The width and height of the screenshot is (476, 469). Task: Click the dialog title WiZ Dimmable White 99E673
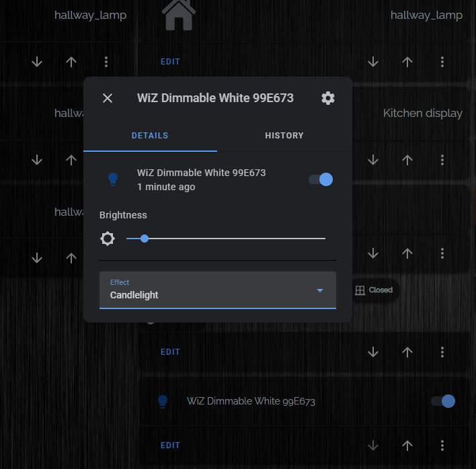click(215, 98)
